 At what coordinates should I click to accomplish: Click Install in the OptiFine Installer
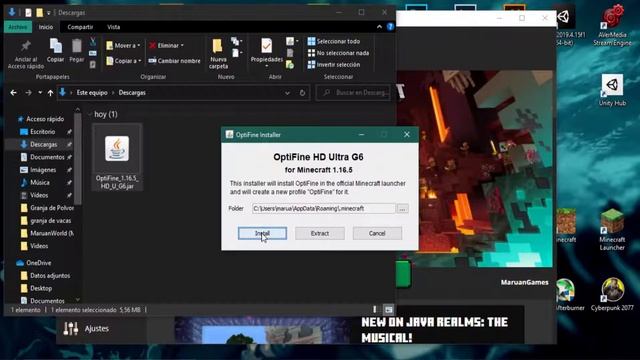(x=262, y=233)
